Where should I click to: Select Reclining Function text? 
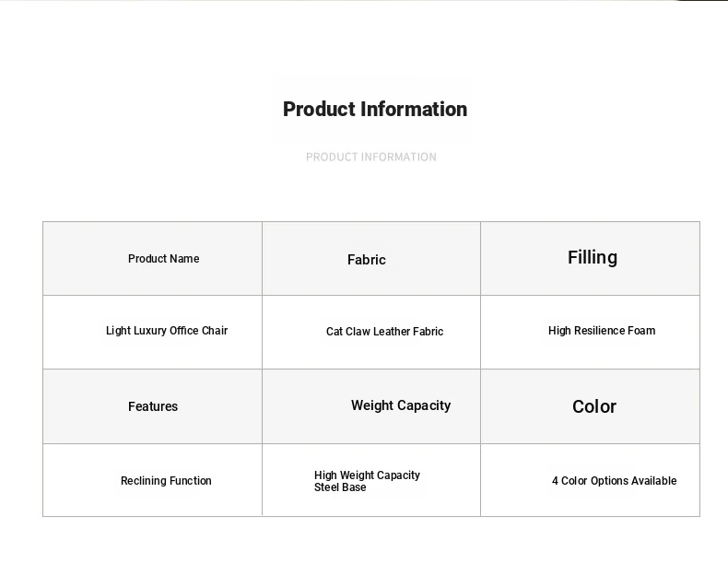[166, 481]
